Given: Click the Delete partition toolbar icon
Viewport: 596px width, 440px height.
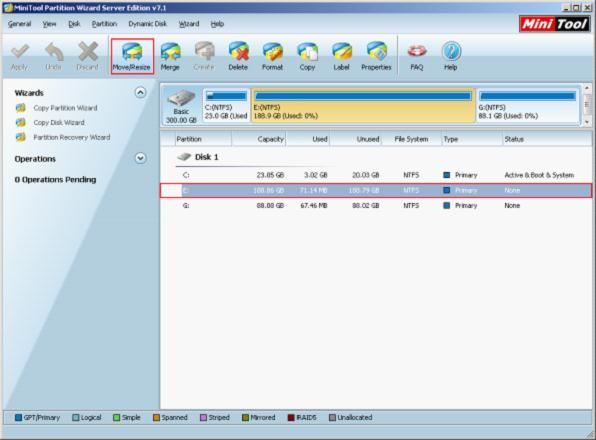Looking at the screenshot, I should 238,52.
